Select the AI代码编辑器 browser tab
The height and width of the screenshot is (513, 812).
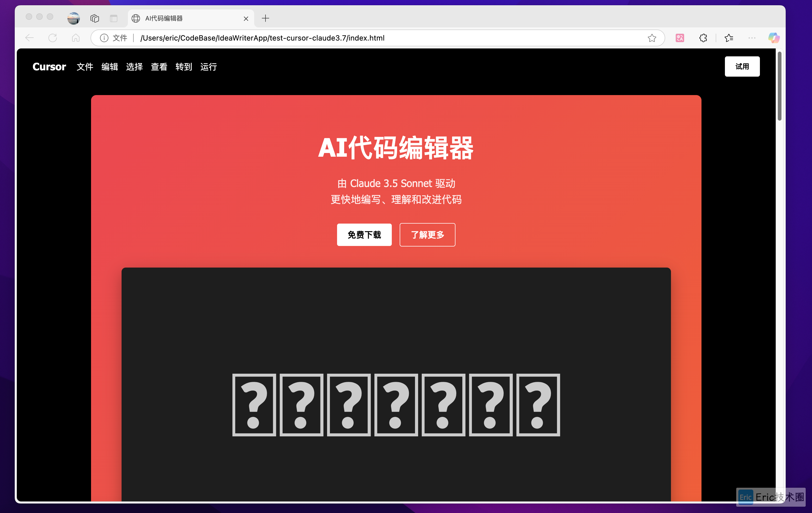[191, 18]
